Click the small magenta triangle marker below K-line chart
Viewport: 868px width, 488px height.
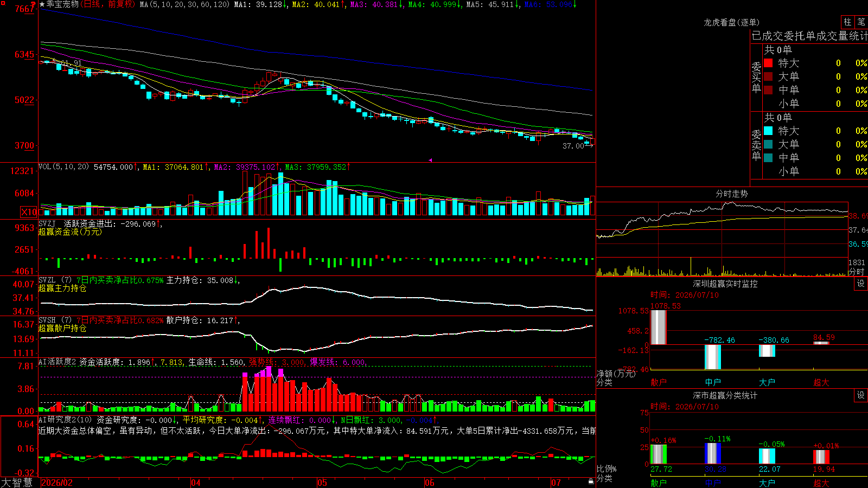coord(430,160)
